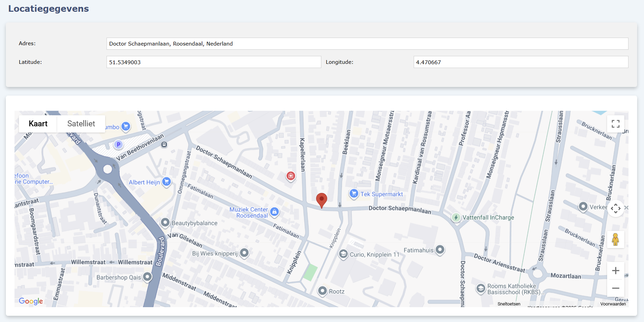This screenshot has width=644, height=322.
Task: Click the Barbershop Qais place marker
Action: click(x=147, y=277)
